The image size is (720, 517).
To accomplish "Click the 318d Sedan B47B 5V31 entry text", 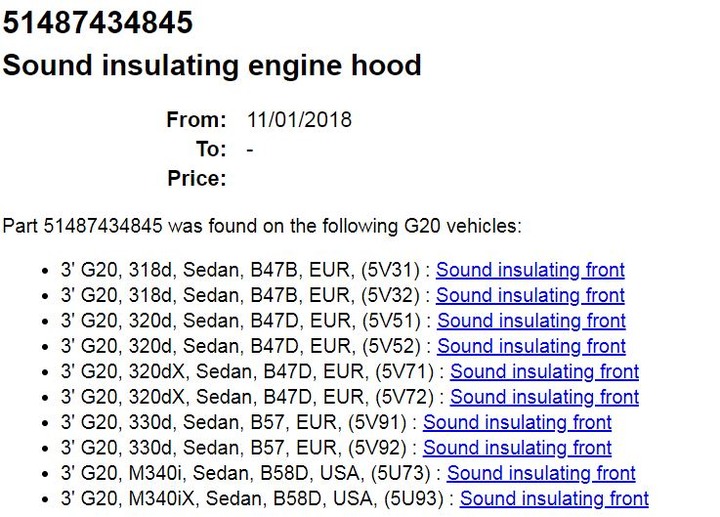I will click(240, 270).
